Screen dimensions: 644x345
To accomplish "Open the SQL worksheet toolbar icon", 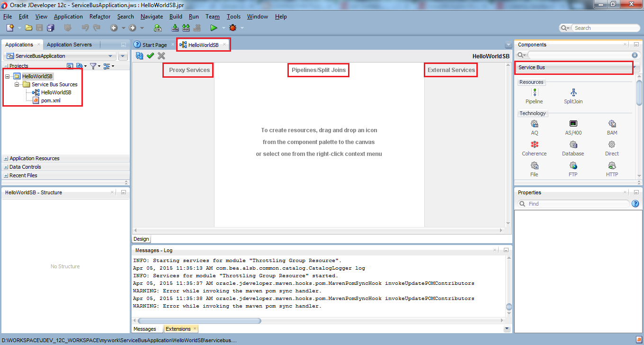I will tap(158, 28).
